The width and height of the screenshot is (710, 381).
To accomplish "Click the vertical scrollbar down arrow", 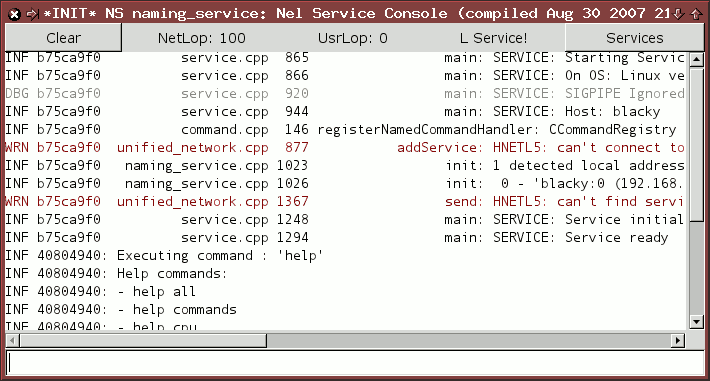I will pos(696,322).
